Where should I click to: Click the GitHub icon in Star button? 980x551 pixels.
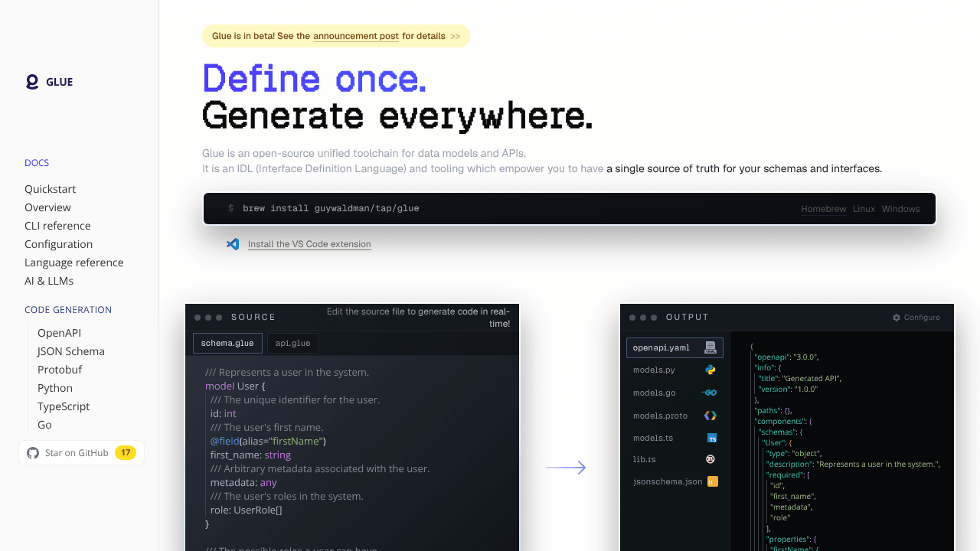(x=33, y=453)
